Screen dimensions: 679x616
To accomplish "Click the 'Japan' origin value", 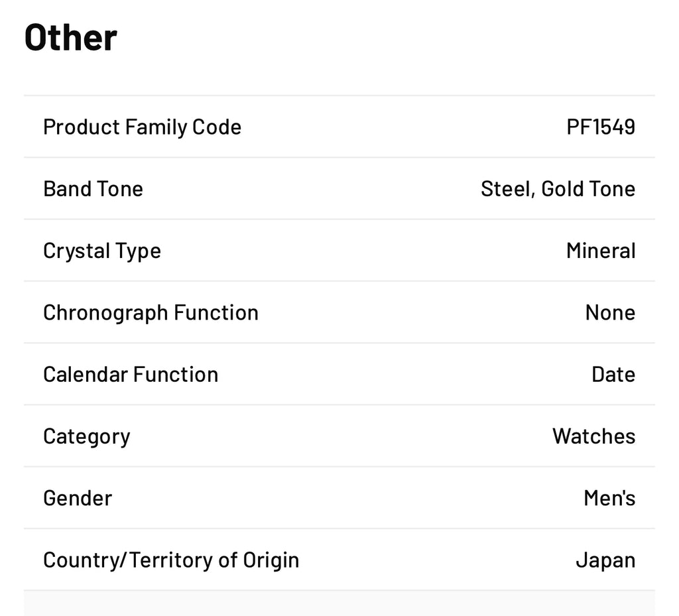I will tap(605, 560).
